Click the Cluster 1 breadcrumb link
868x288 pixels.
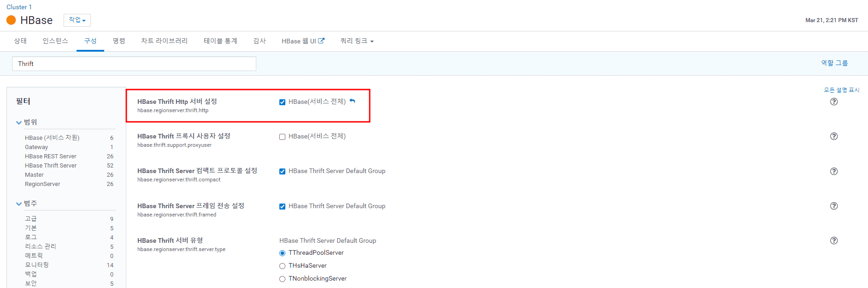19,7
